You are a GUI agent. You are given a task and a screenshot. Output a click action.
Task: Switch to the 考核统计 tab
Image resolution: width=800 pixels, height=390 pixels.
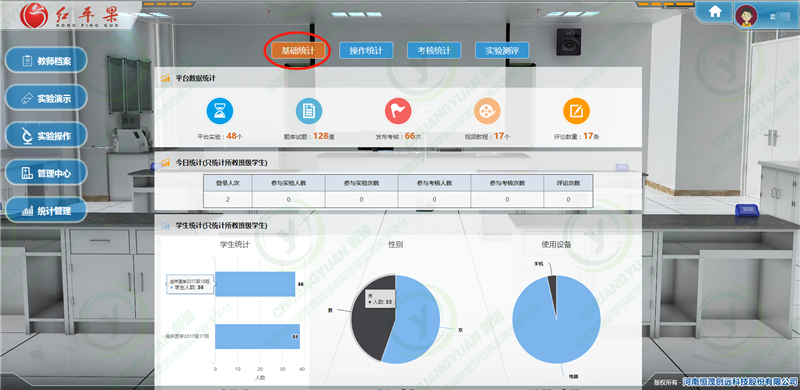434,51
